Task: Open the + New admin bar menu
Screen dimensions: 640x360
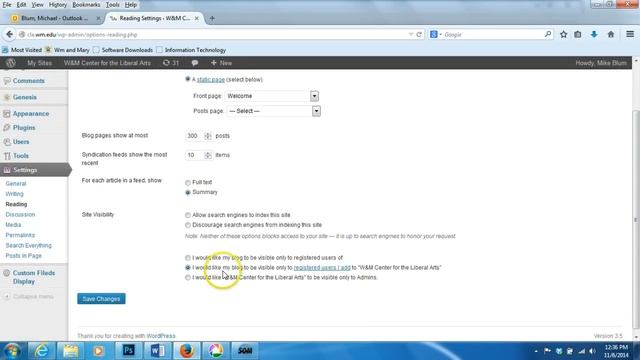Action: [x=221, y=63]
